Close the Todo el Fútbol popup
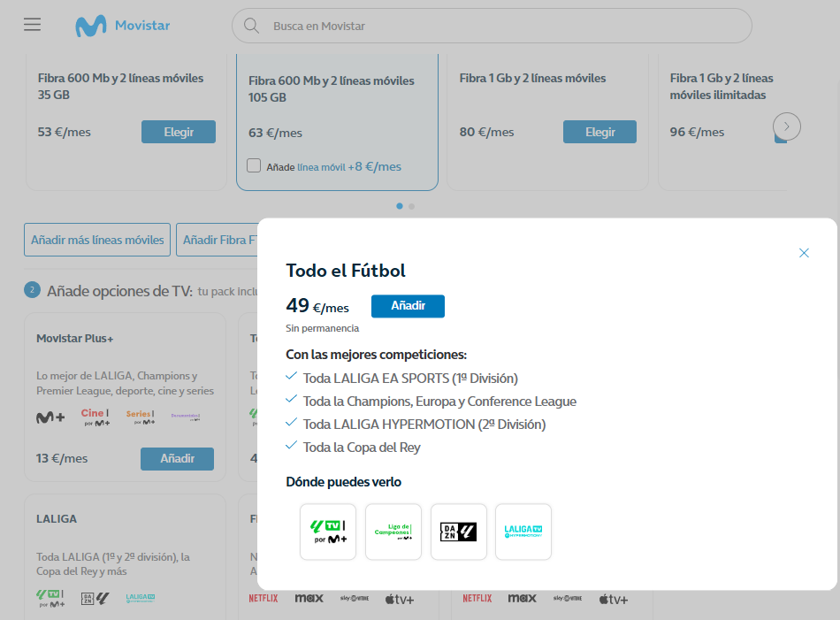The height and width of the screenshot is (620, 840). (804, 253)
